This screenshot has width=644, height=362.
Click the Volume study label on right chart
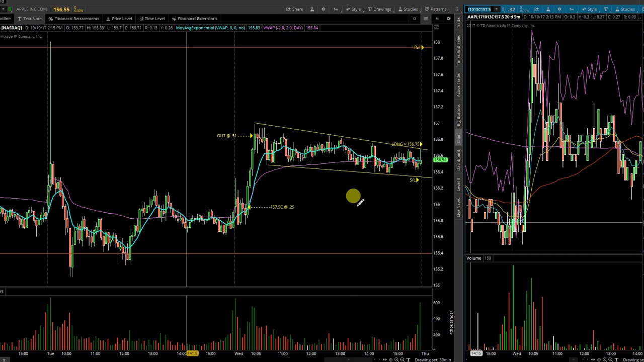[474, 258]
